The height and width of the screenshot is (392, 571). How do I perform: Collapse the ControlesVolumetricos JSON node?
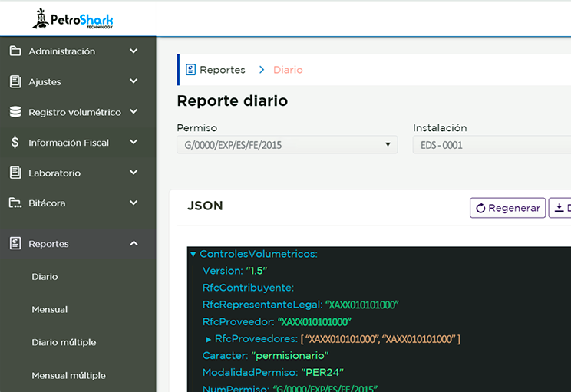tap(193, 254)
